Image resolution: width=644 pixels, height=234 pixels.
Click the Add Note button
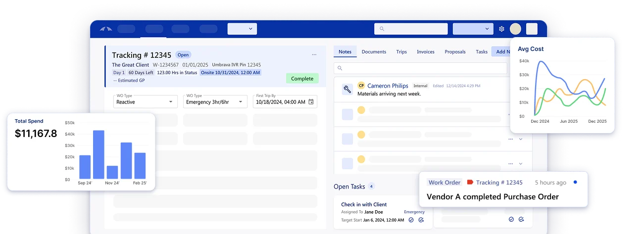(x=501, y=51)
